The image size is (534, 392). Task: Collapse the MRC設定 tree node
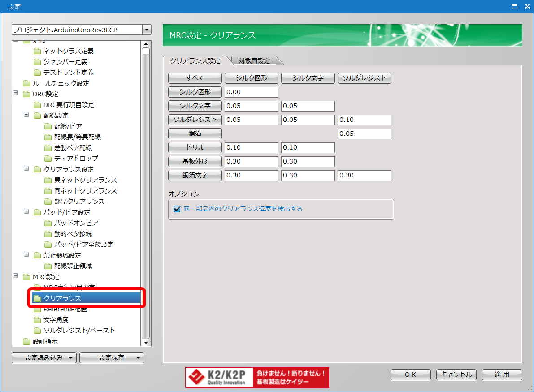pos(16,277)
